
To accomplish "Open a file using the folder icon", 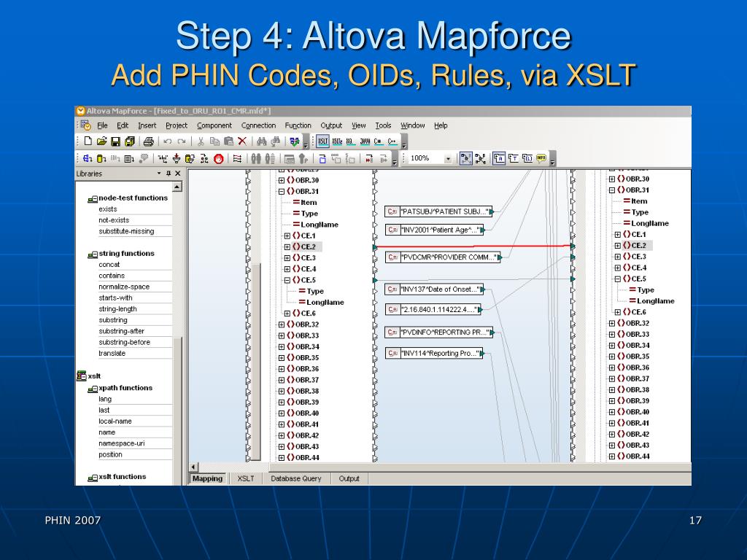I will coord(101,141).
